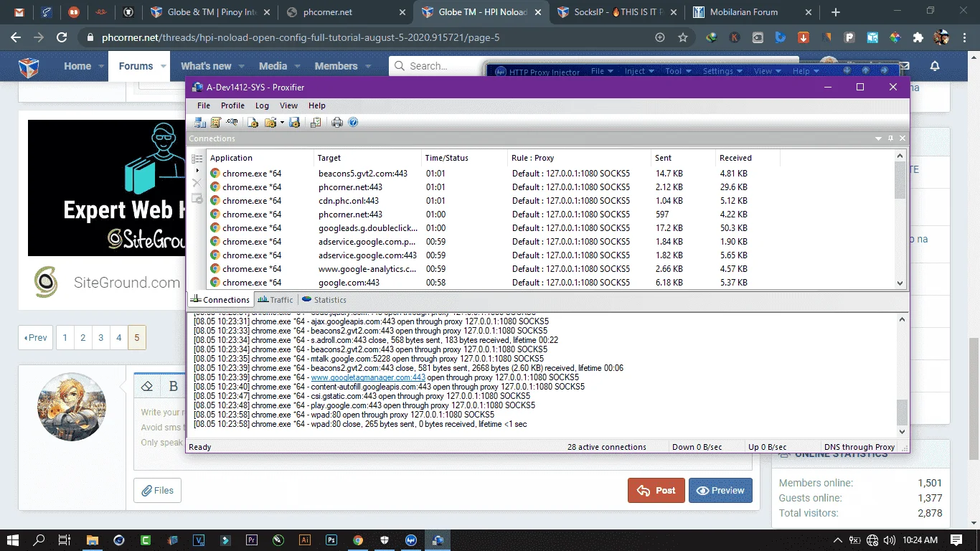
Task: Open the Profile menu in Proxifier
Action: coord(232,105)
